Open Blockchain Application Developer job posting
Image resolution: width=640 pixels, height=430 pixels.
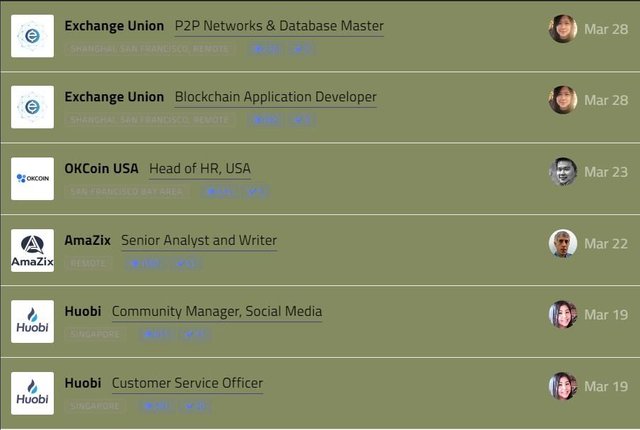click(276, 97)
